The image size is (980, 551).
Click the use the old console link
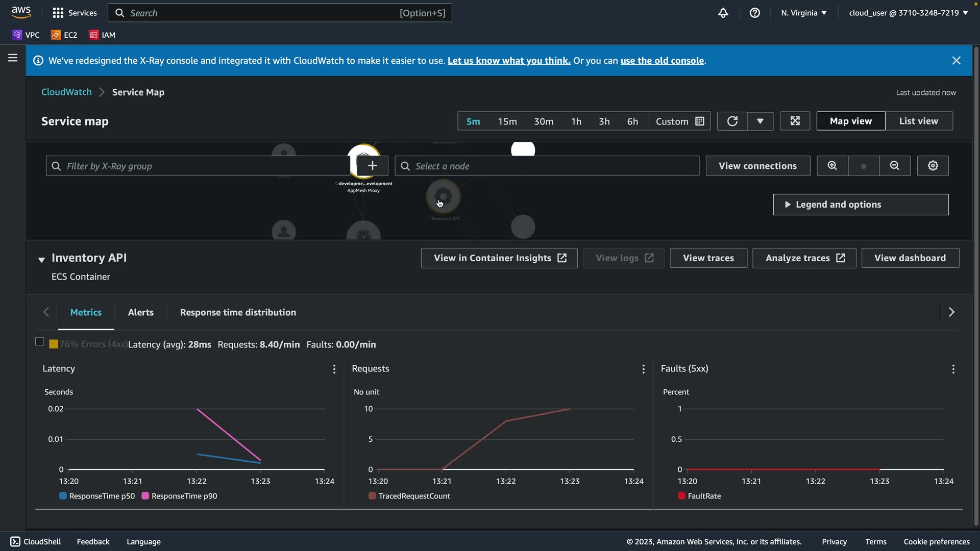661,61
